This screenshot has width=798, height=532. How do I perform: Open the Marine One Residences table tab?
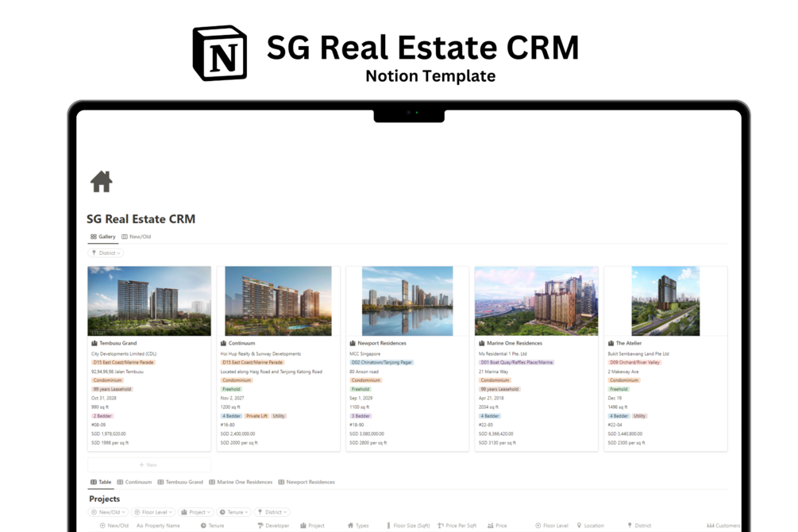(241, 482)
